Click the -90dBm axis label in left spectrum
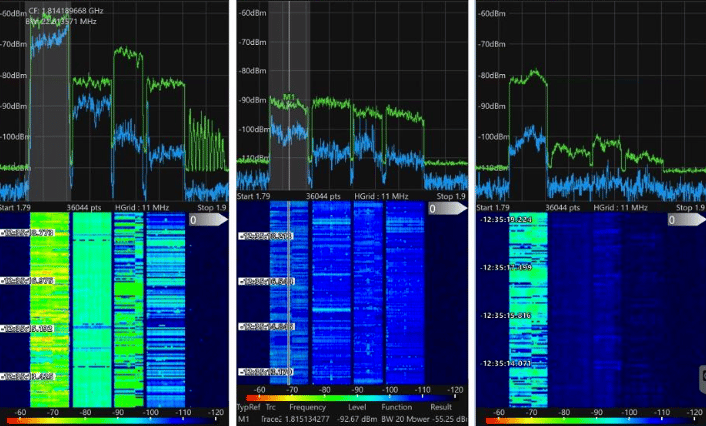The image size is (706, 426). 14,106
